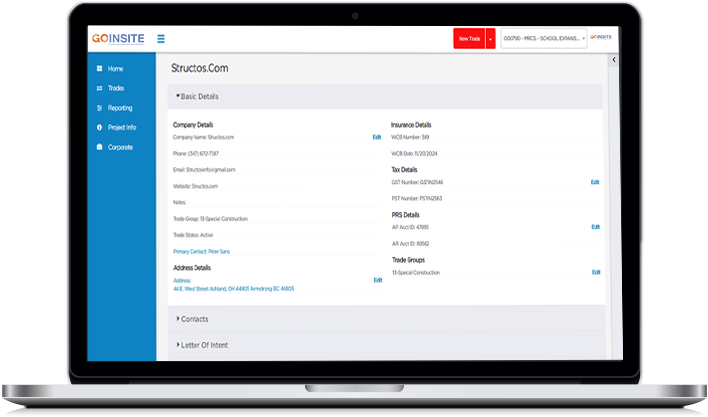Edit the Company Details section

tap(377, 136)
